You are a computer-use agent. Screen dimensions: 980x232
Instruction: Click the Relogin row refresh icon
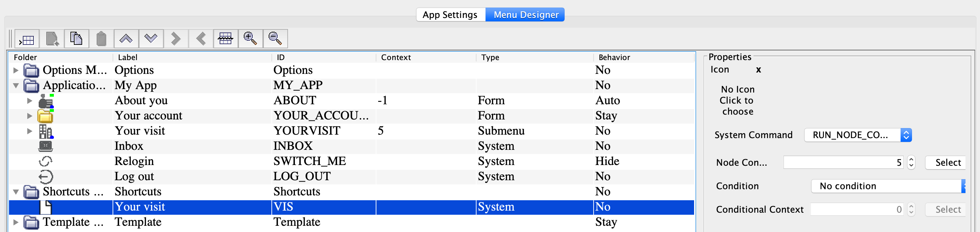pos(46,161)
